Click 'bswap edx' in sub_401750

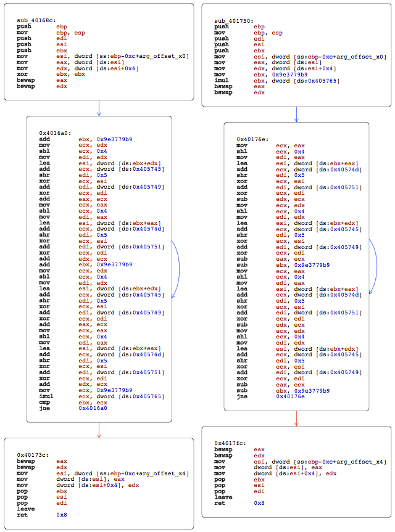coord(239,92)
